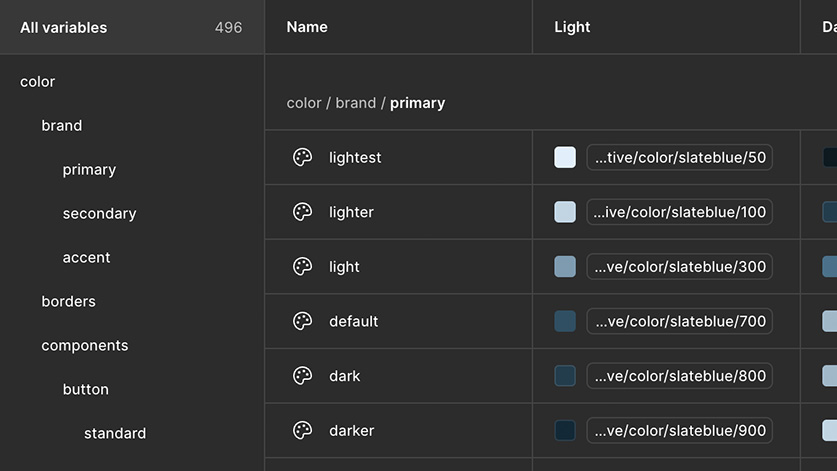Click the color icon next to light
This screenshot has height=471, width=837.
point(302,266)
